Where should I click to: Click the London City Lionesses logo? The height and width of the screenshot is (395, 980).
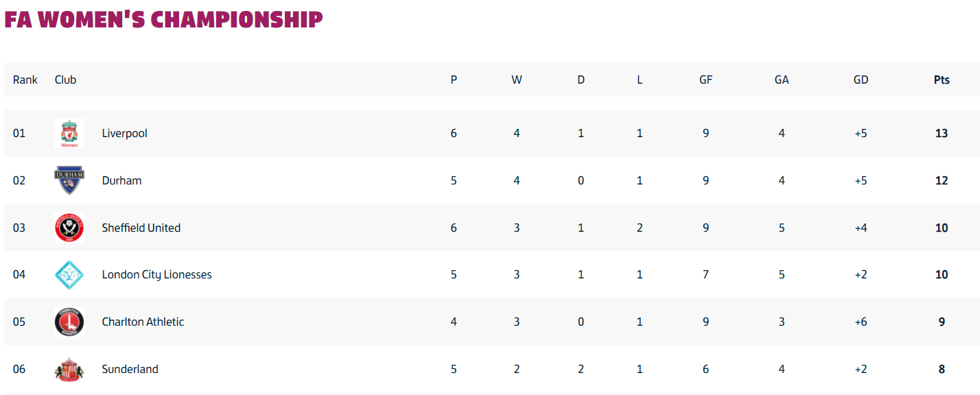click(x=69, y=274)
